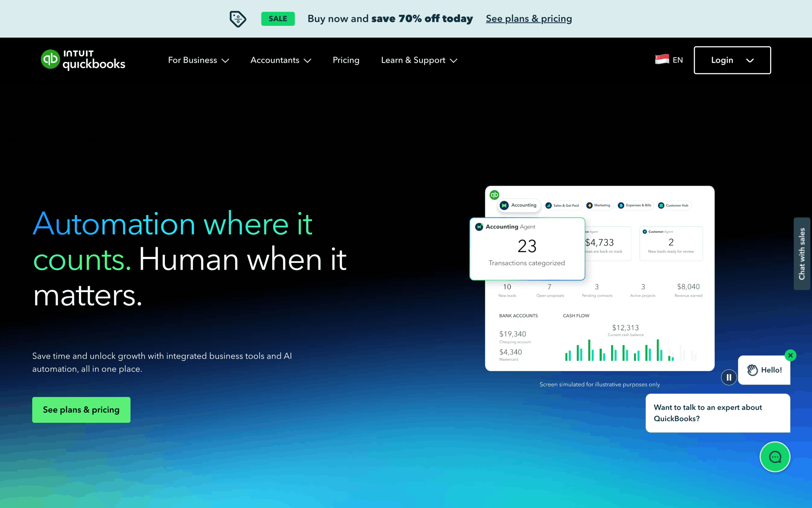
Task: Select the Expenses & Bills tab
Action: point(635,205)
